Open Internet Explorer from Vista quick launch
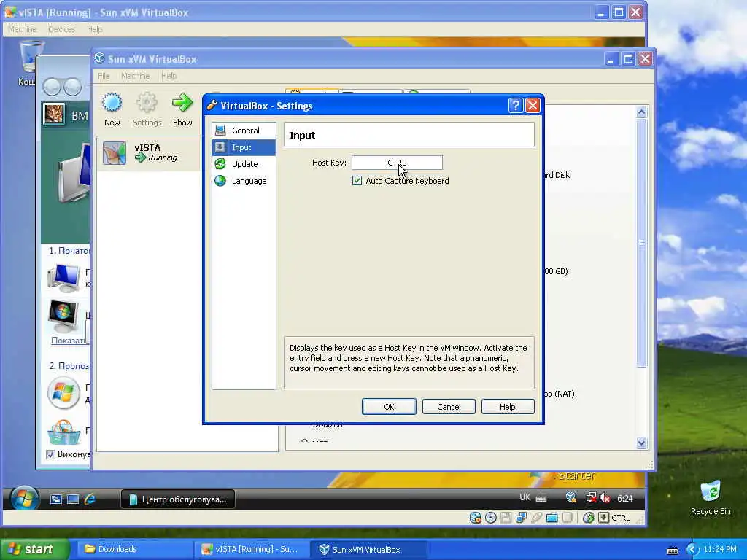Screen dimensions: 747x560 [90, 499]
